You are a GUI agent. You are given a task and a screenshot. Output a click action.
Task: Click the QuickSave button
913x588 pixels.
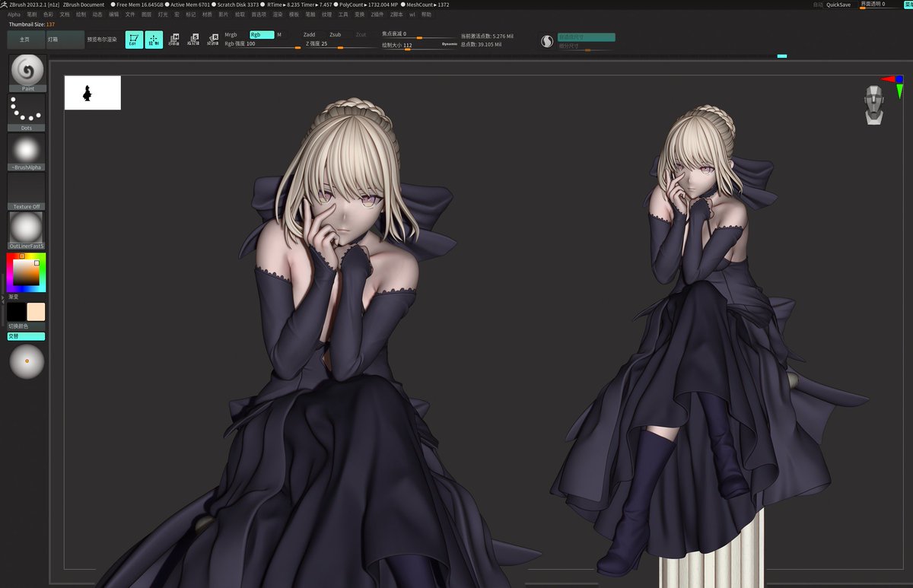840,5
